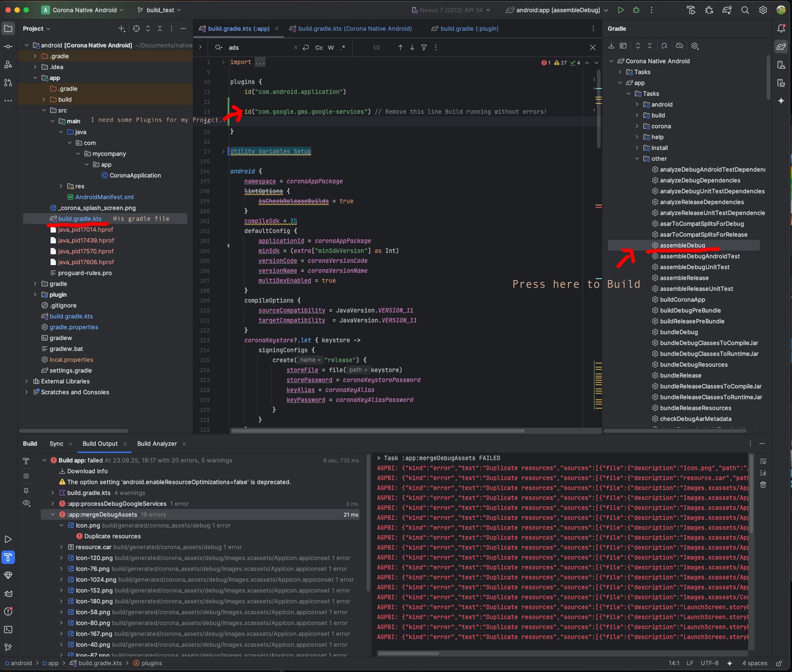Open AndroidManifest.xml in project tree
The width and height of the screenshot is (792, 672).
104,197
